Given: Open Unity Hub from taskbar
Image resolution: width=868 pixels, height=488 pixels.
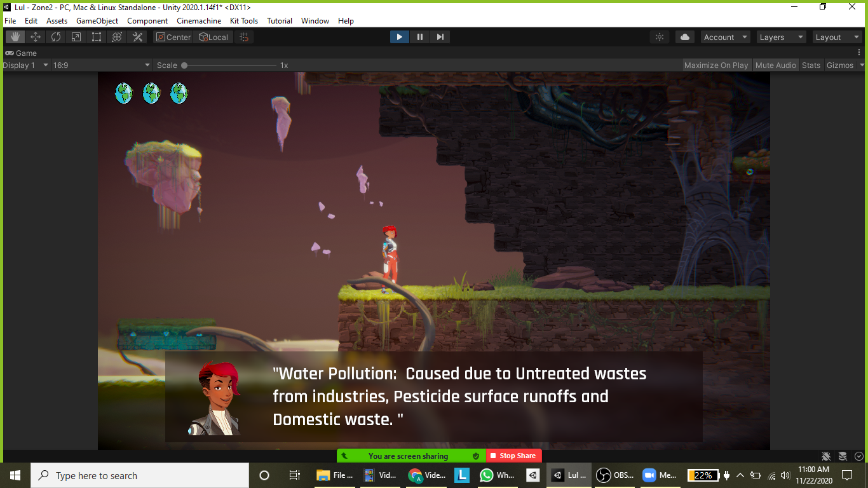Looking at the screenshot, I should click(x=533, y=475).
